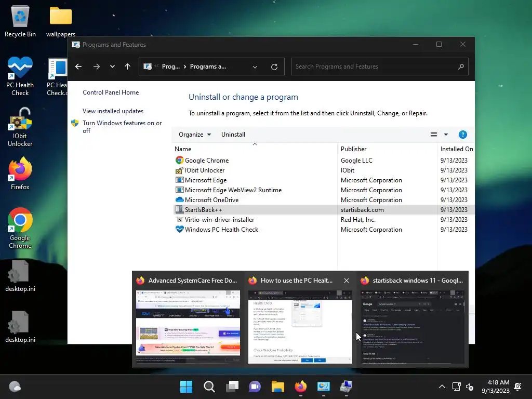532x399 pixels.
Task: Open File Explorer from the taskbar
Action: pos(277,387)
